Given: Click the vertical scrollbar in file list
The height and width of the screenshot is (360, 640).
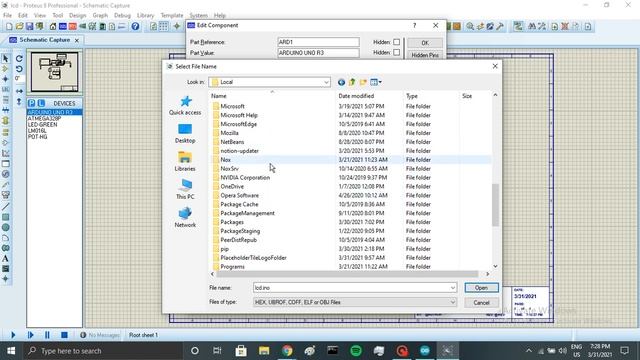Looking at the screenshot, I should [x=495, y=205].
